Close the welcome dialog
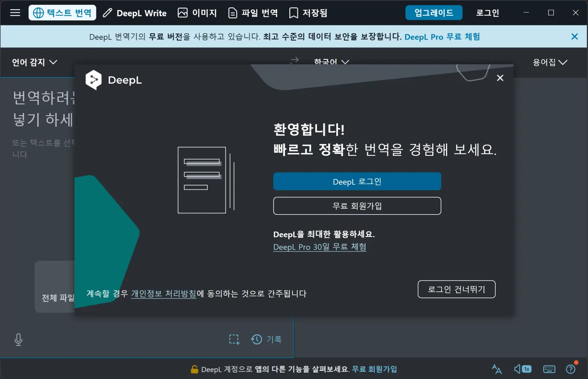This screenshot has height=379, width=588. (500, 78)
